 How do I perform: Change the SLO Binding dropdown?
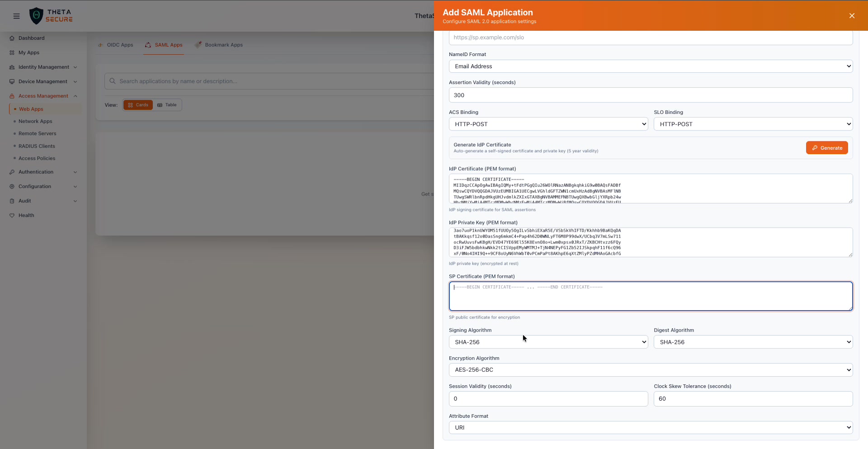752,124
